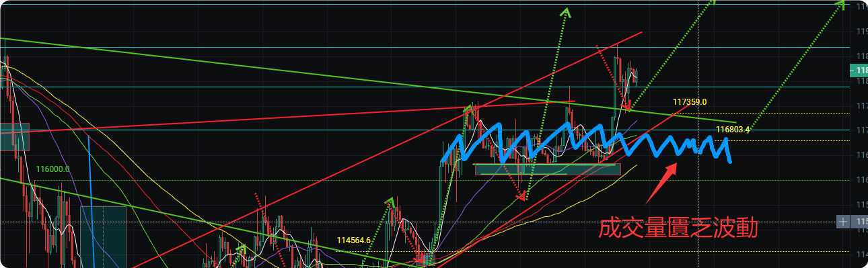Click the solid red arrow pointing at zigzag

tap(661, 184)
